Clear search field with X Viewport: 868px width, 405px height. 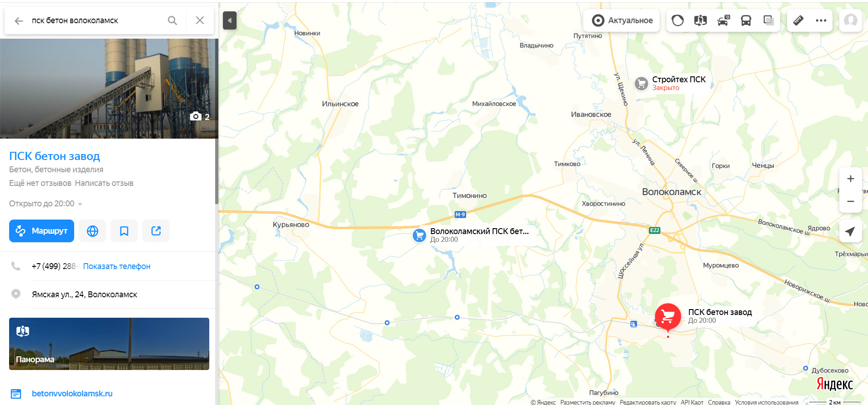(200, 20)
